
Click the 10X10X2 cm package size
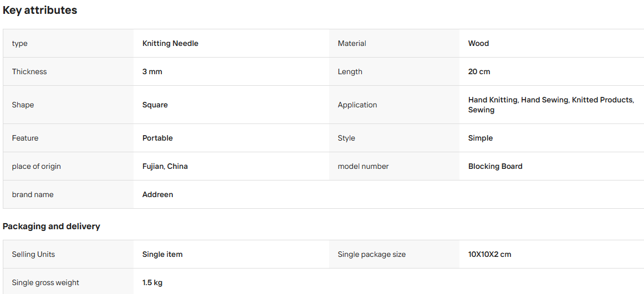(489, 254)
